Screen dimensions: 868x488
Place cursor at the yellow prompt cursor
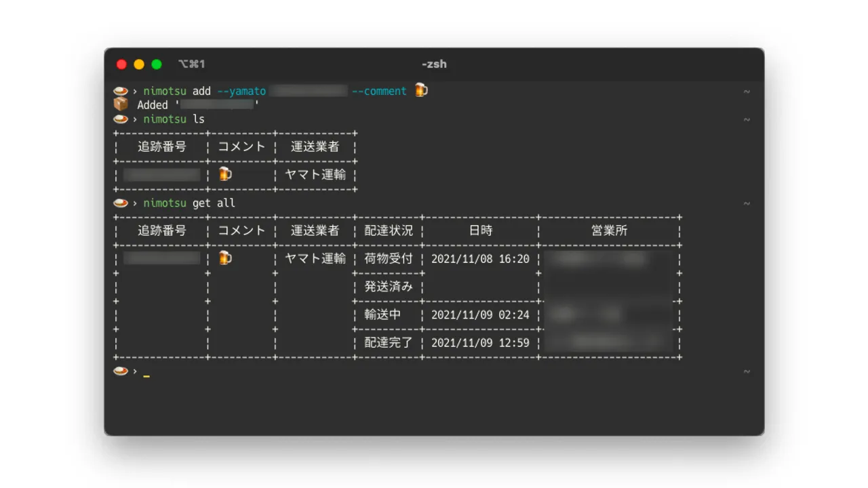click(x=146, y=373)
